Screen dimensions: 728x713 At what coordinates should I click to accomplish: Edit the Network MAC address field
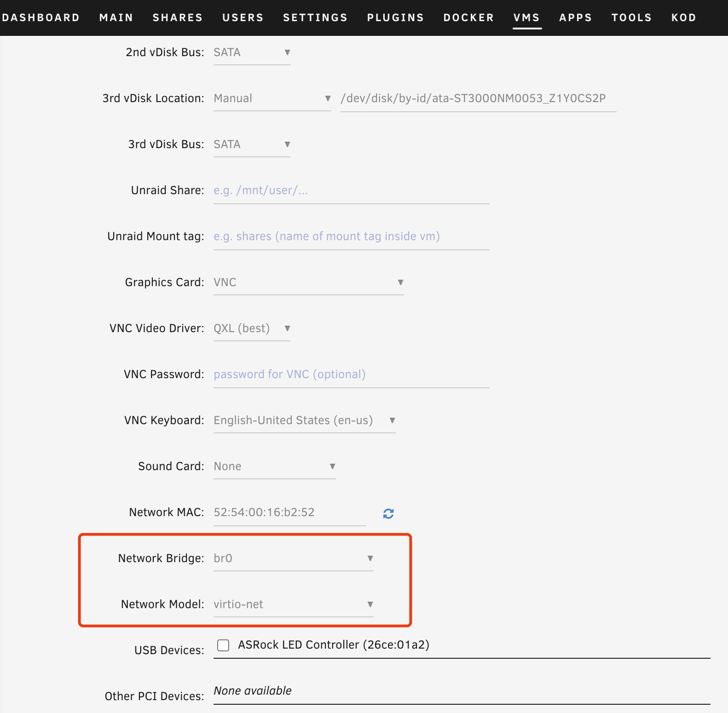pos(289,512)
